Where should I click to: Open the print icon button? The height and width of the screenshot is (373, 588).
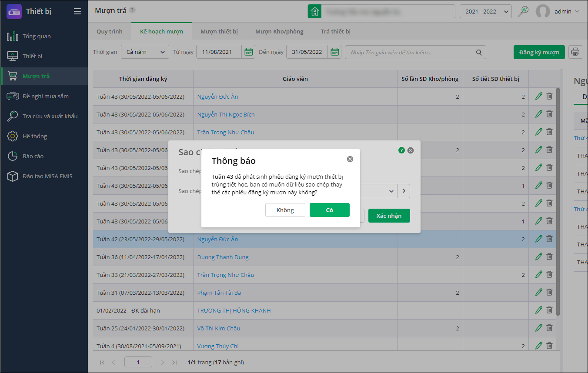click(575, 52)
